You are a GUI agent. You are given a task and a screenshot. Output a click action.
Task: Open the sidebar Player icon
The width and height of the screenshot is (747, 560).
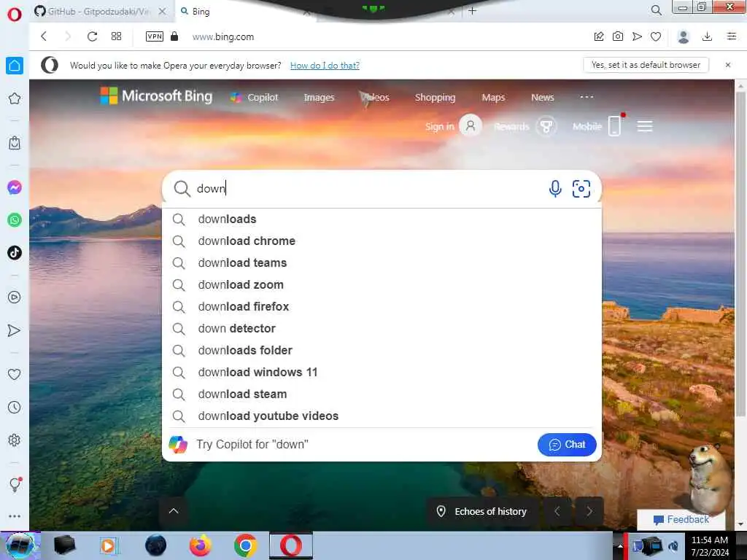click(15, 297)
